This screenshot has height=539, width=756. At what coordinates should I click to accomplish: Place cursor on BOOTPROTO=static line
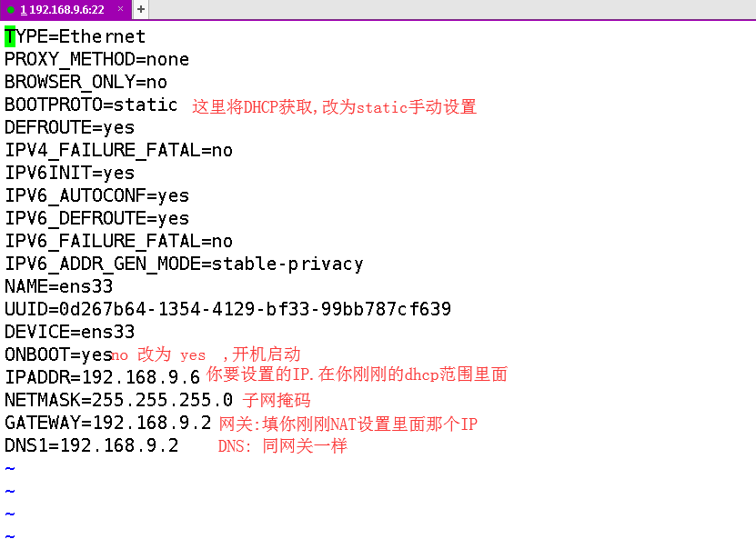click(x=91, y=105)
